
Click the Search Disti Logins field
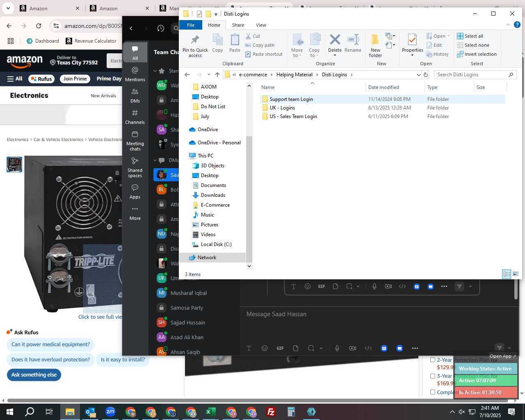pyautogui.click(x=475, y=75)
